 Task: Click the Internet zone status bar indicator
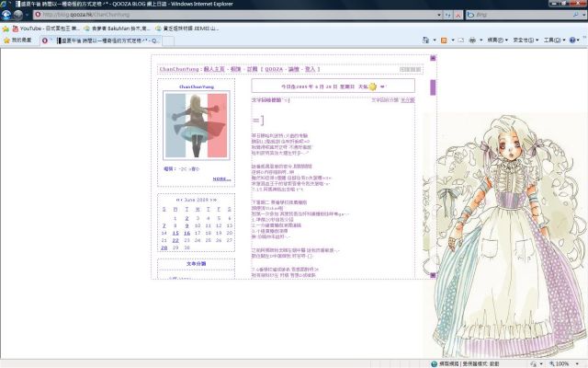point(465,364)
